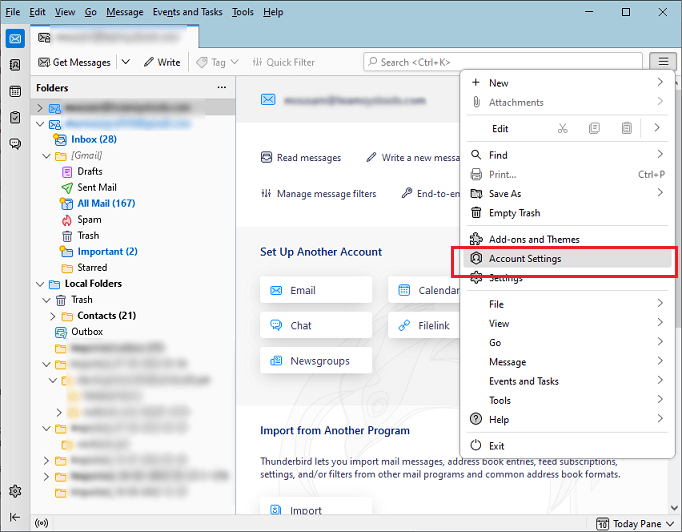Open the Mail space icon in the sidebar
The image size is (682, 532).
pos(15,39)
